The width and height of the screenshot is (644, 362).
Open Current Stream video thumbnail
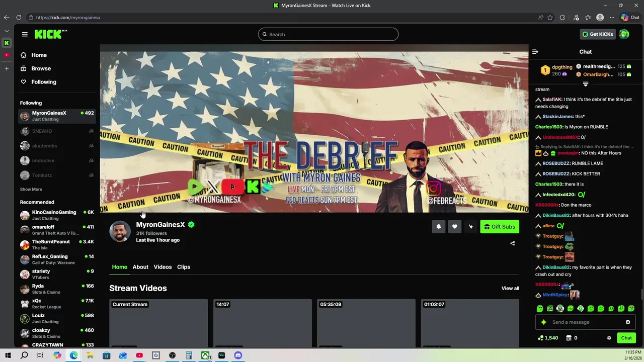(x=158, y=323)
